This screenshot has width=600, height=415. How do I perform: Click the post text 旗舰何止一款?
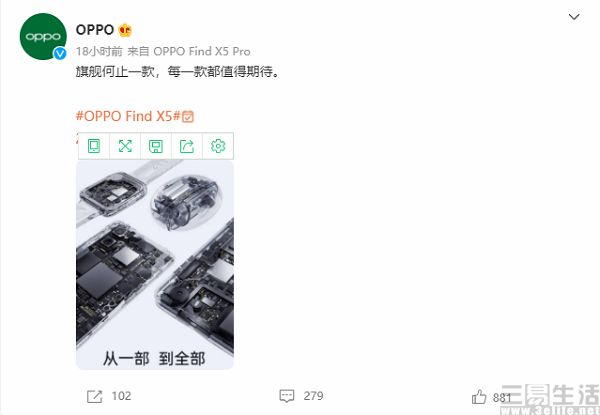[x=114, y=72]
